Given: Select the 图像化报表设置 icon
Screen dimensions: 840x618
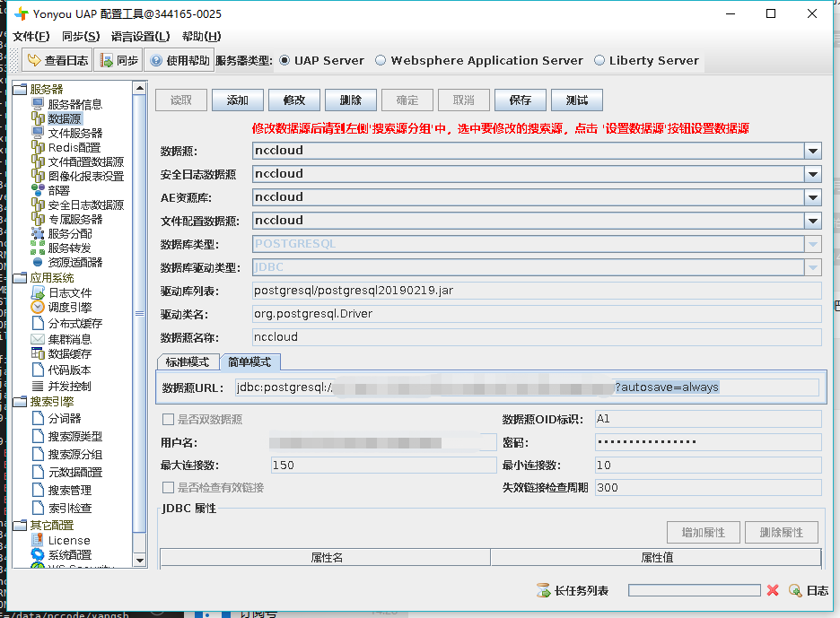Looking at the screenshot, I should pos(38,176).
